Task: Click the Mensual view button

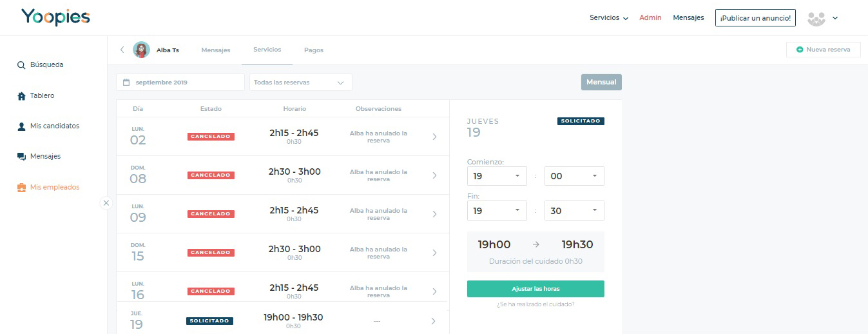Action: pyautogui.click(x=601, y=83)
